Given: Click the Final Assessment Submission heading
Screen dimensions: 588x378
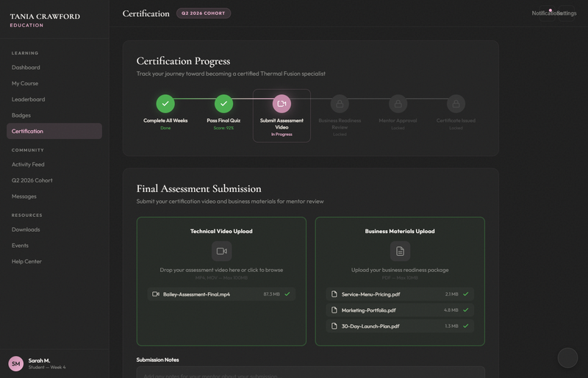Looking at the screenshot, I should point(198,188).
